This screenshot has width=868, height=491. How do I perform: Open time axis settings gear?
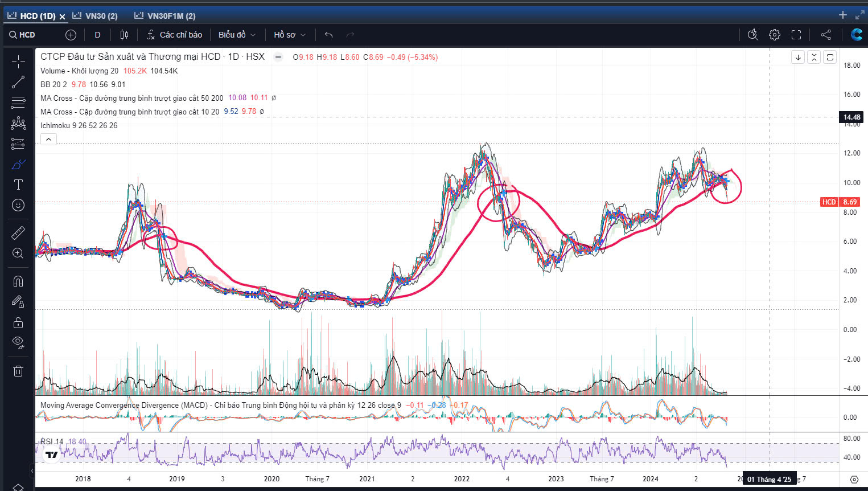tap(854, 479)
